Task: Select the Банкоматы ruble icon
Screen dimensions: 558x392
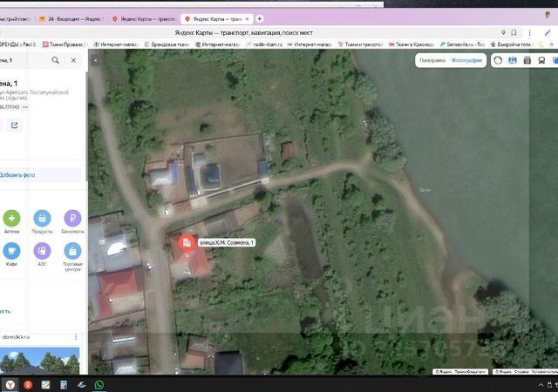Action: click(x=72, y=218)
